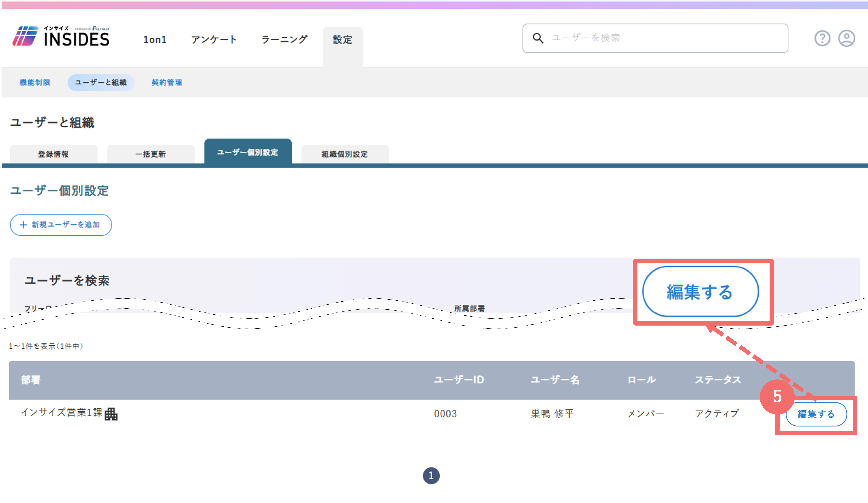868x503 pixels.
Task: Open the user account profile icon
Action: tap(846, 38)
